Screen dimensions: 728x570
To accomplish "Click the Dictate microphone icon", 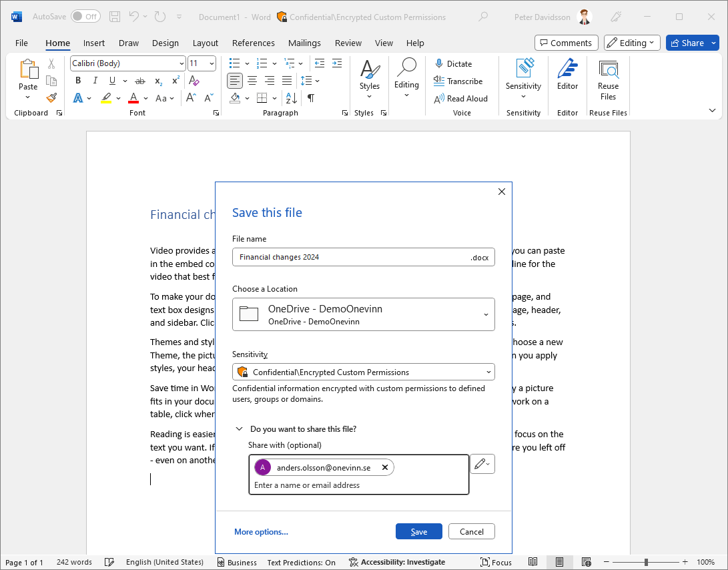I will click(x=439, y=63).
